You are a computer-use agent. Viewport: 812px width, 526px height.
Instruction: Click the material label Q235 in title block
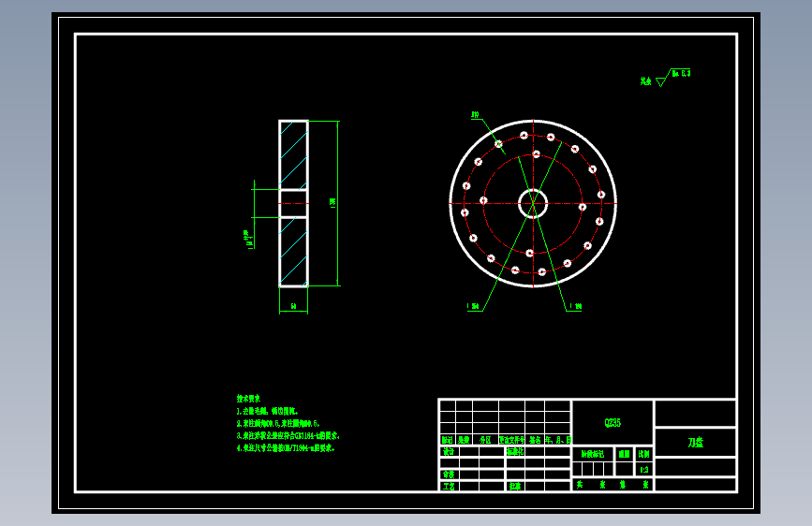click(x=613, y=423)
